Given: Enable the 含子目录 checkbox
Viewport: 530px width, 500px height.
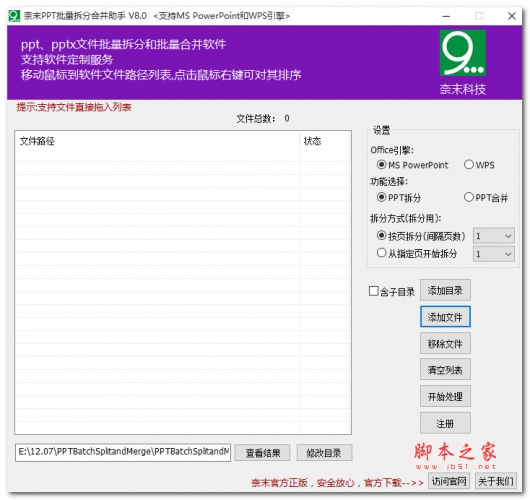Looking at the screenshot, I should pyautogui.click(x=392, y=291).
